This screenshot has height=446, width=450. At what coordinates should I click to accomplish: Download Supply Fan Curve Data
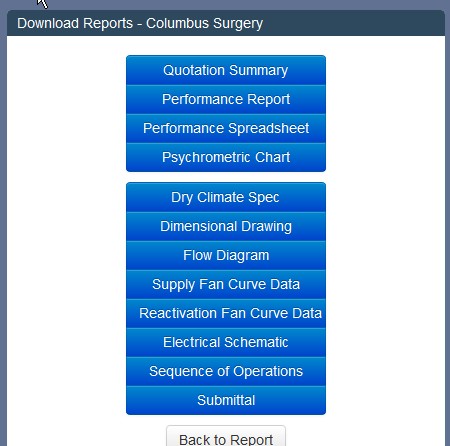pyautogui.click(x=226, y=284)
